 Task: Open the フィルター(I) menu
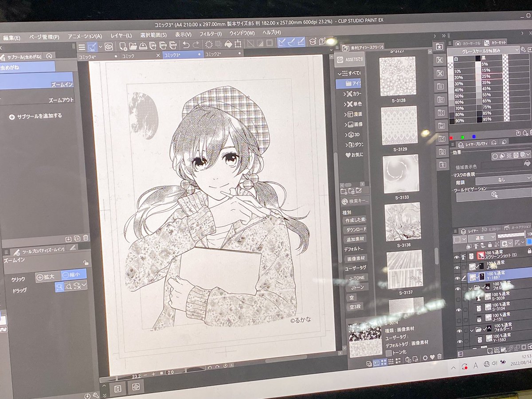click(x=211, y=34)
